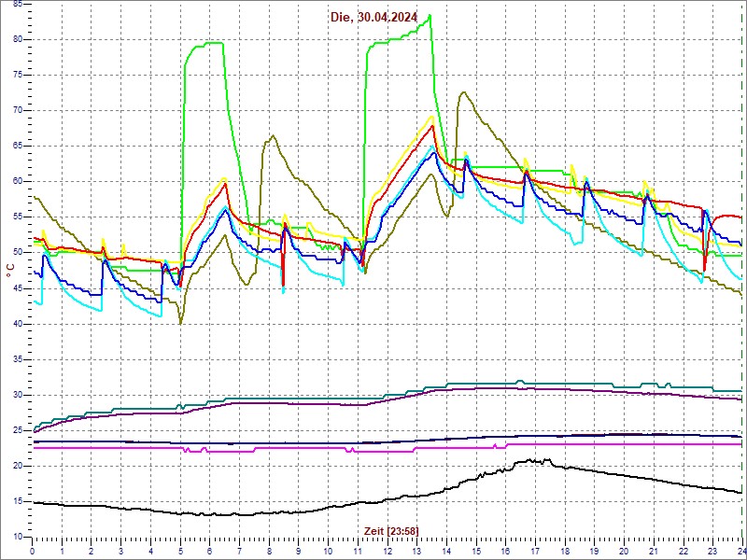Click hour 14 on the time axis
Screen dimensions: 747x560
pos(446,551)
